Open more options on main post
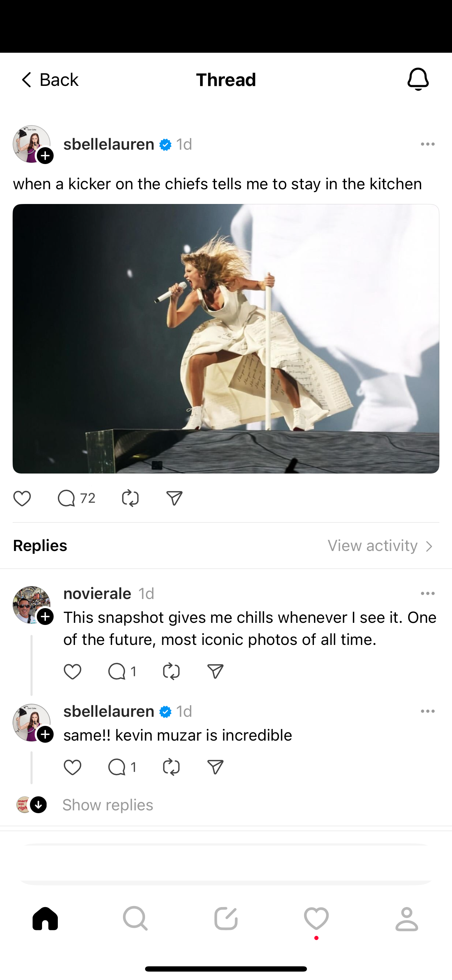 click(x=428, y=144)
